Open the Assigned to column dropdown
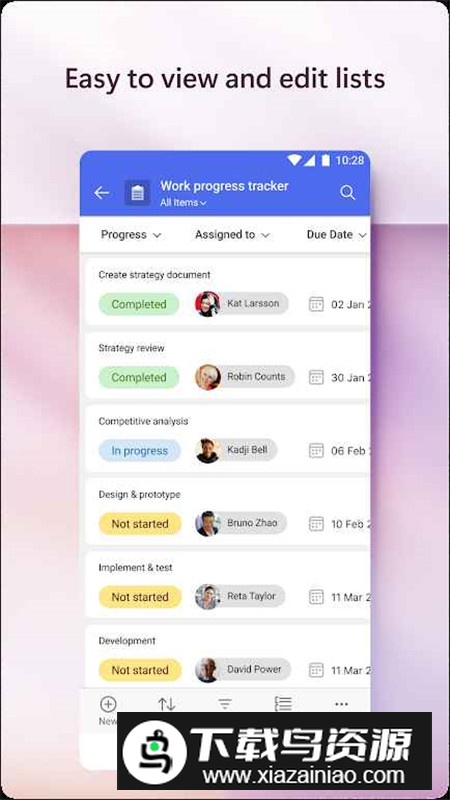This screenshot has height=800, width=450. click(x=232, y=235)
